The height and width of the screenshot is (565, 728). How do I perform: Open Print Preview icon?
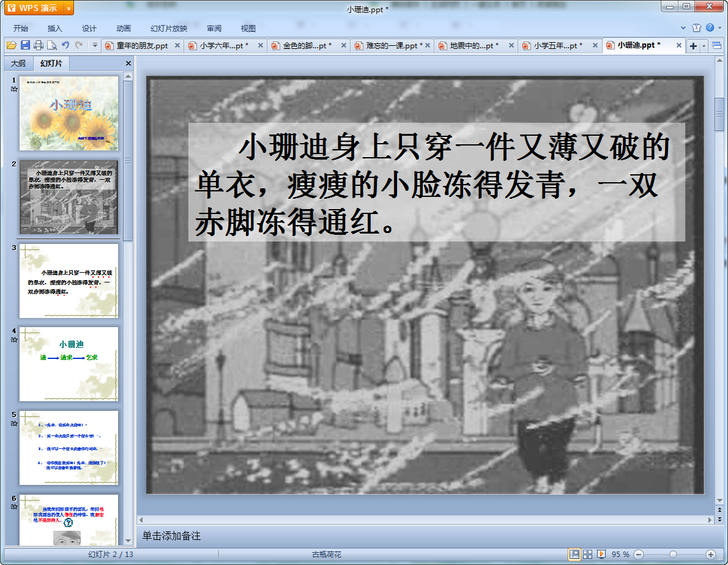point(52,45)
